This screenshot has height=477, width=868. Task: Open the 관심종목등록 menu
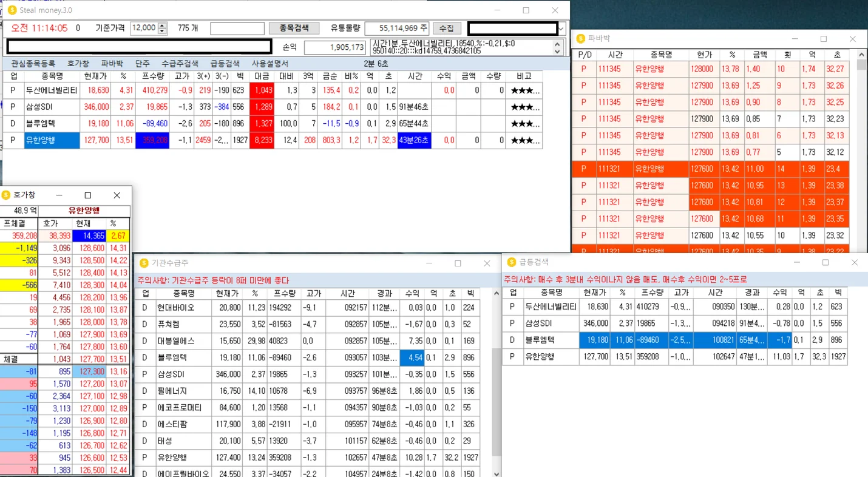33,63
